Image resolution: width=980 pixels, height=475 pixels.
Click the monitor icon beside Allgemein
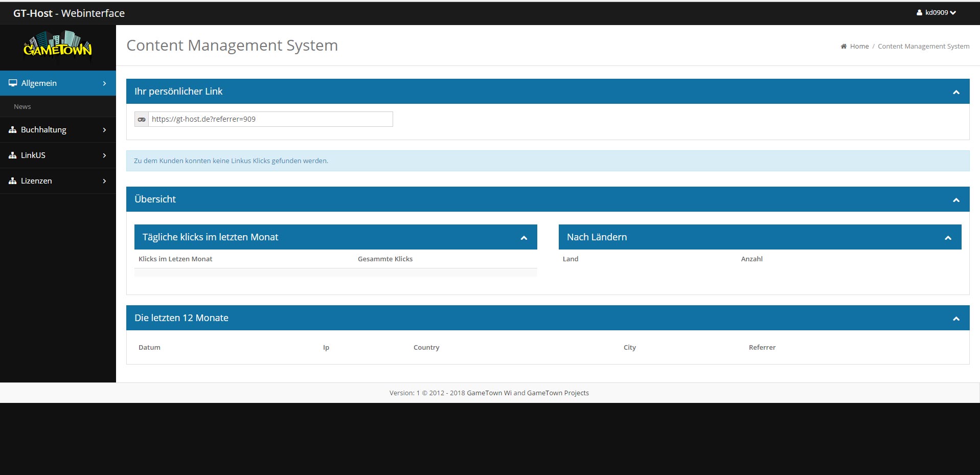click(x=13, y=83)
